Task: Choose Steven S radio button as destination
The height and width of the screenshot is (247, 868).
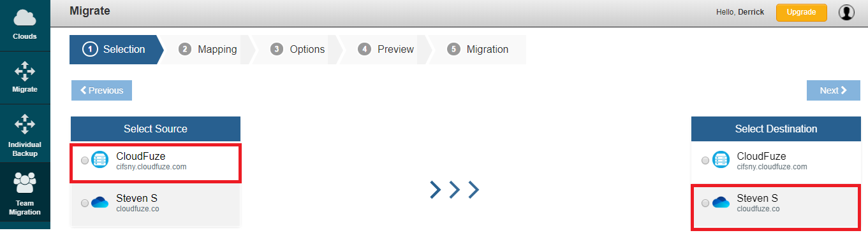Action: pos(705,203)
